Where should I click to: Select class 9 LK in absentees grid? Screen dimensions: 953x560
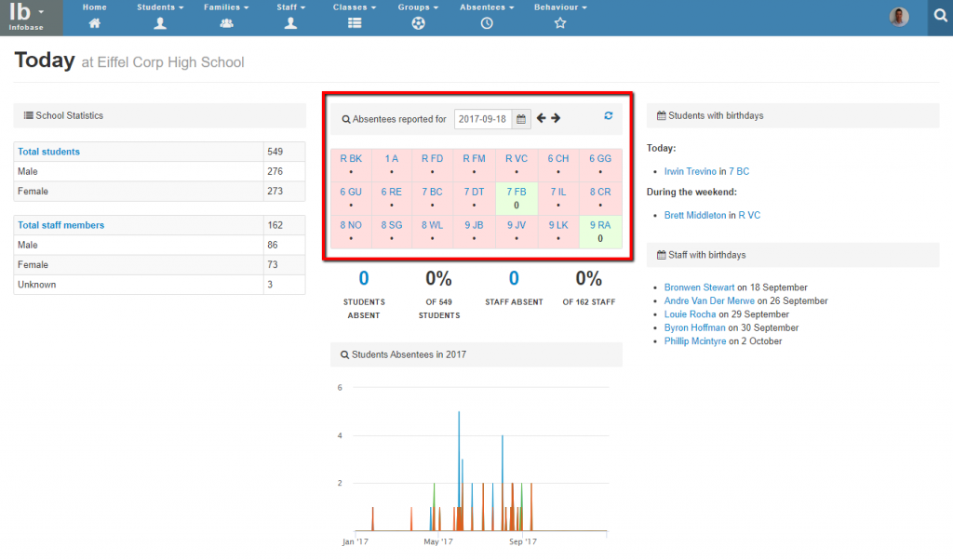click(x=558, y=225)
